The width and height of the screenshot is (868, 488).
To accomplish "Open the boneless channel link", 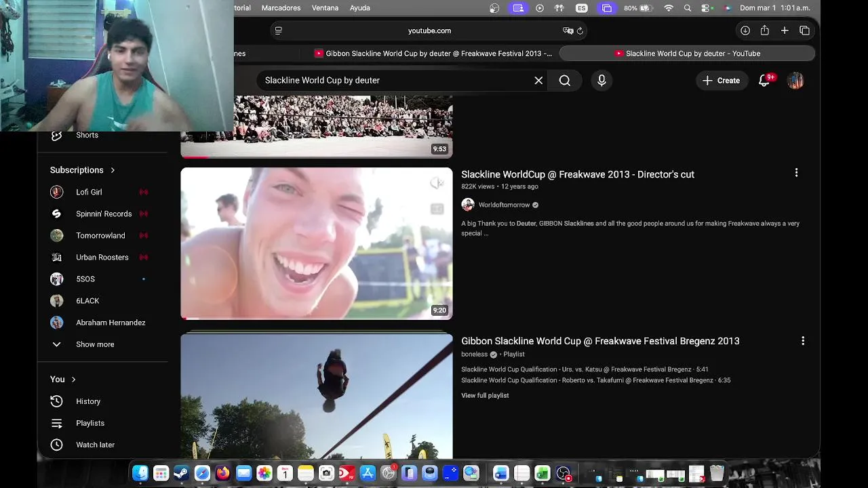I will [475, 354].
